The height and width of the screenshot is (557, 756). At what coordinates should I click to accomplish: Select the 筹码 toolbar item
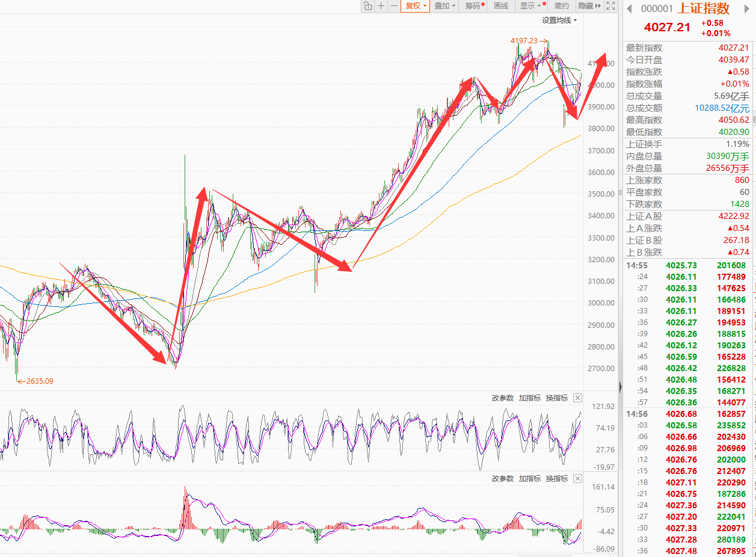coord(474,6)
